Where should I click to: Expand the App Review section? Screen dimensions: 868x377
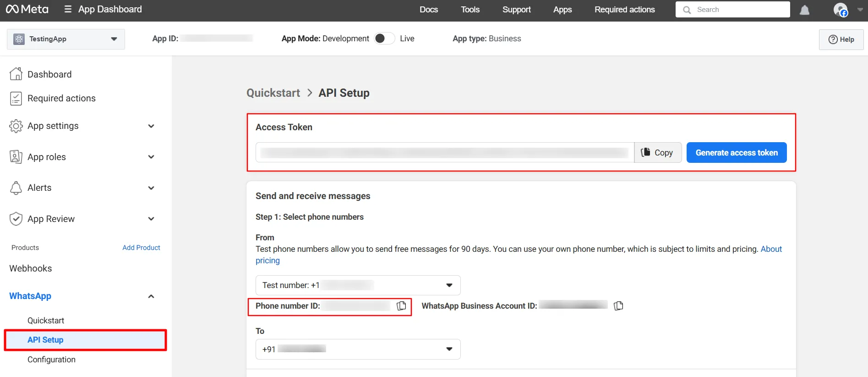click(151, 219)
